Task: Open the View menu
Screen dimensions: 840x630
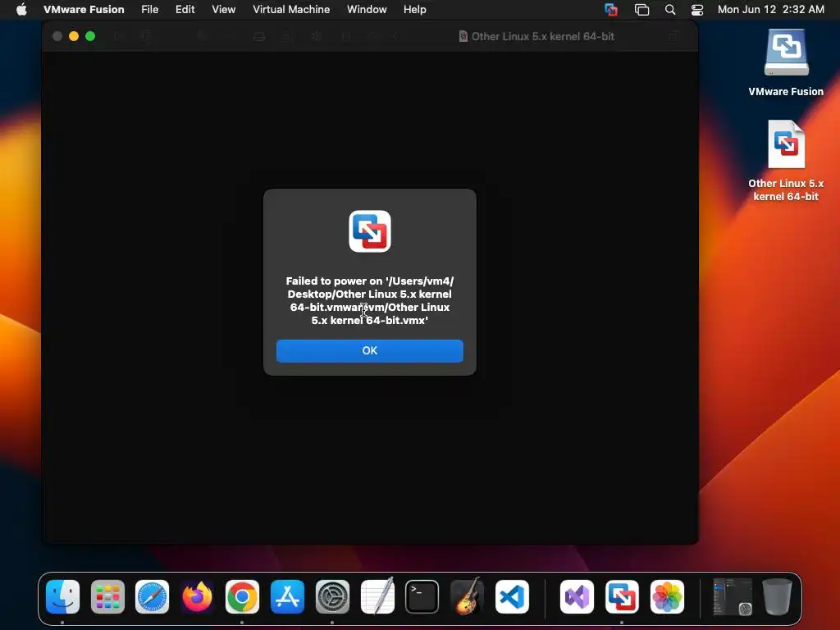Action: click(x=223, y=10)
